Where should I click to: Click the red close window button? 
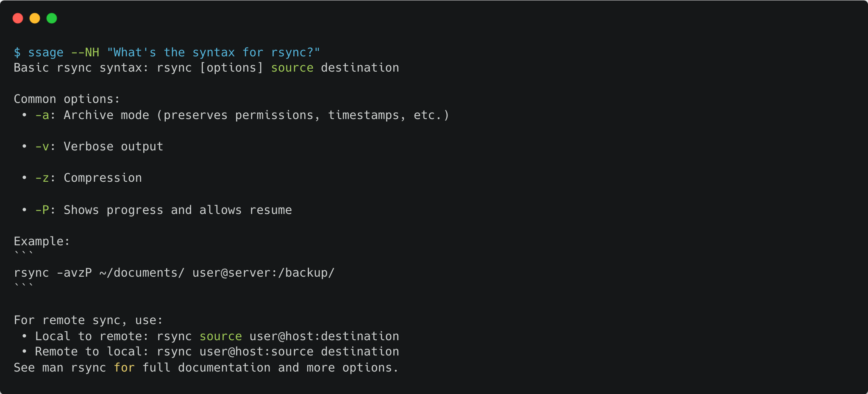18,18
